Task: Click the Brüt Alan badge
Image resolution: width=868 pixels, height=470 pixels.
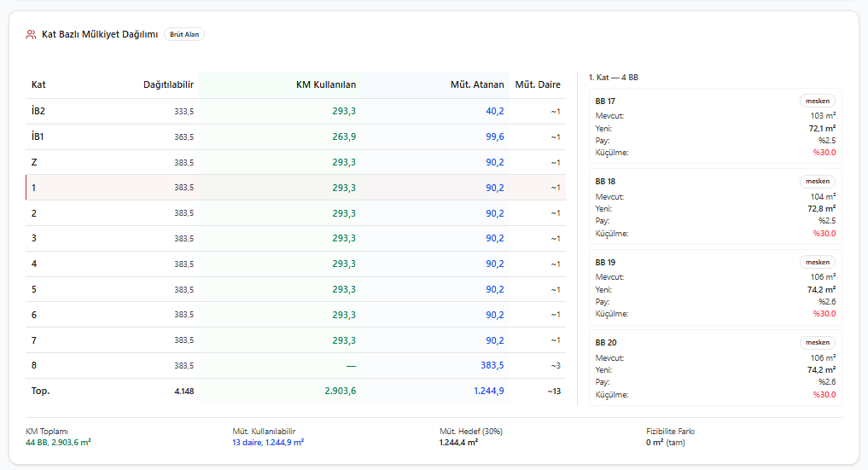Action: coord(184,34)
